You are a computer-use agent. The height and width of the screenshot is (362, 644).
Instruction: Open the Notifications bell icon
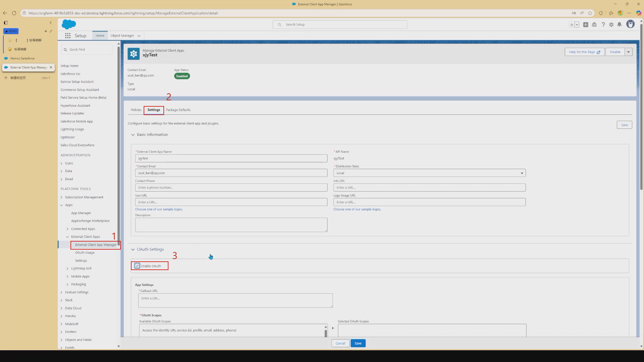620,24
